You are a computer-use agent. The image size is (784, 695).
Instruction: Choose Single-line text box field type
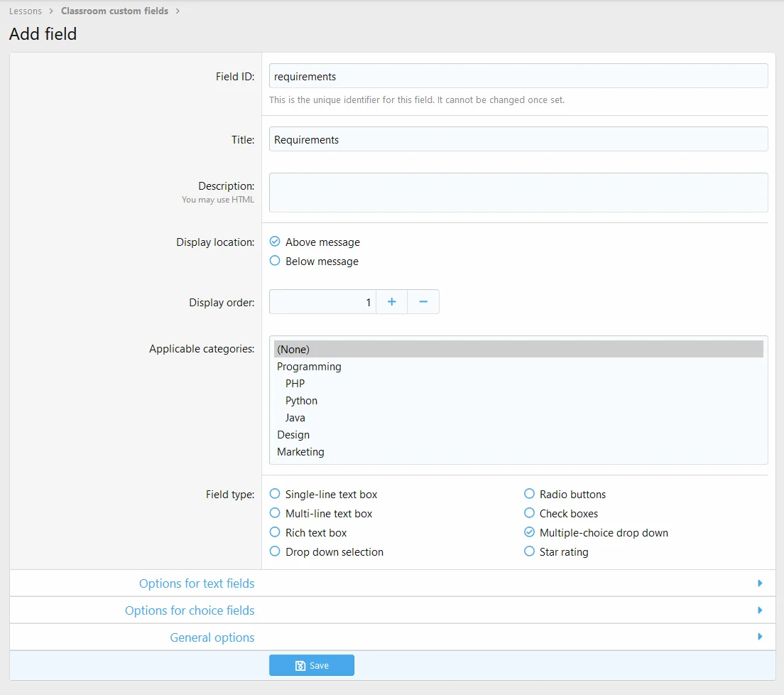coord(276,495)
